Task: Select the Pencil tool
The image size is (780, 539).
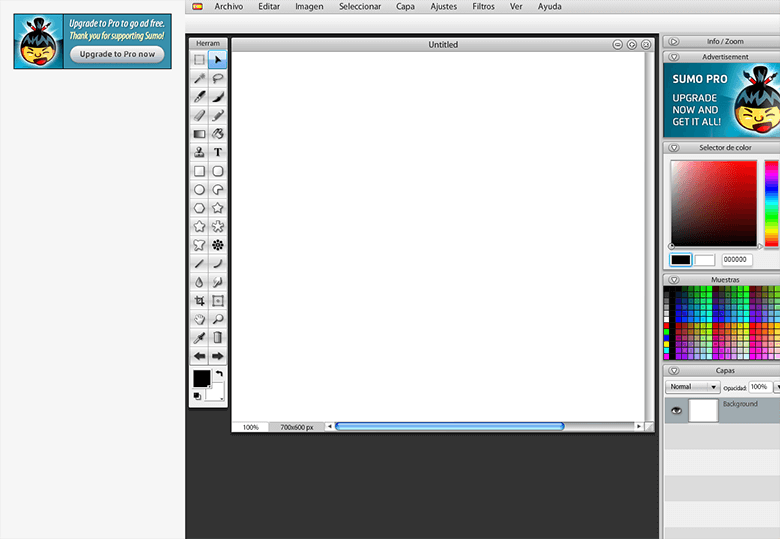Action: [217, 115]
